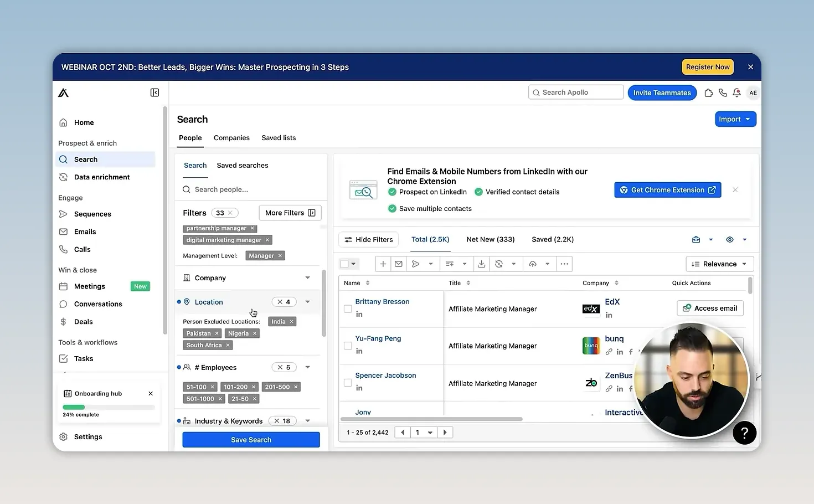Click the Apollo logo icon
This screenshot has height=504, width=814.
(x=64, y=92)
